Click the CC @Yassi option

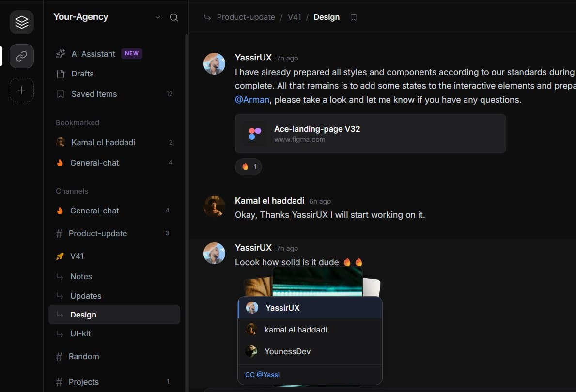click(262, 374)
